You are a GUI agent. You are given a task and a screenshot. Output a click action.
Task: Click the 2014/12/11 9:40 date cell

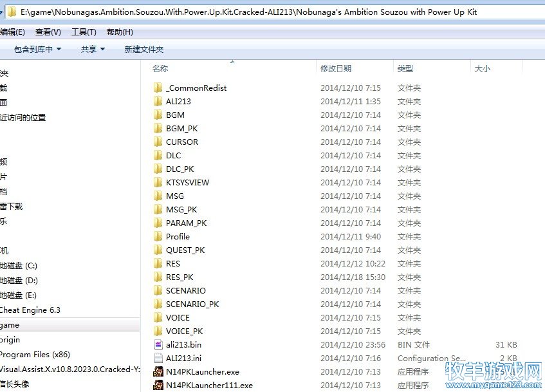(x=351, y=236)
